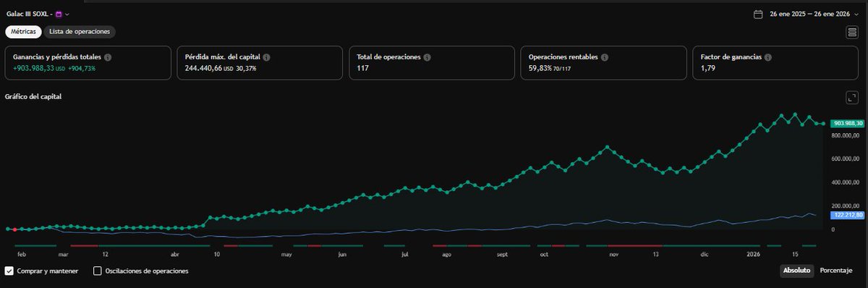Click the 1,79 profit factor value

[x=707, y=68]
